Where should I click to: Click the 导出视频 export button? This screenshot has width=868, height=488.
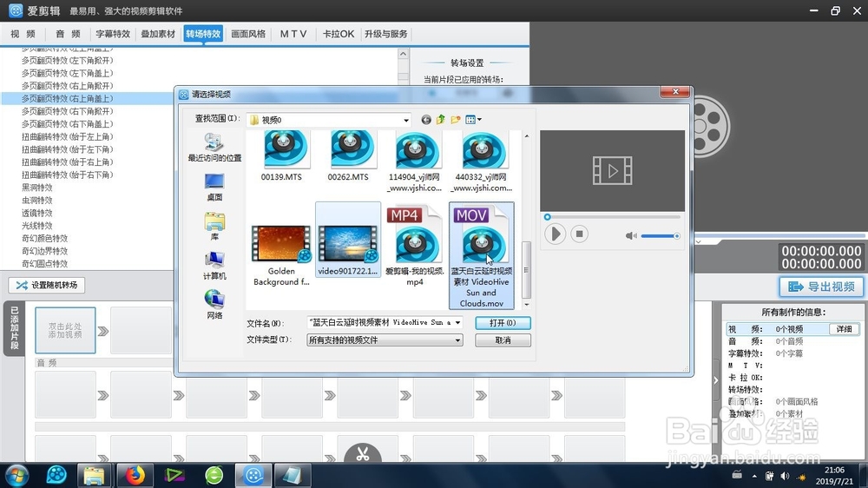click(x=821, y=287)
